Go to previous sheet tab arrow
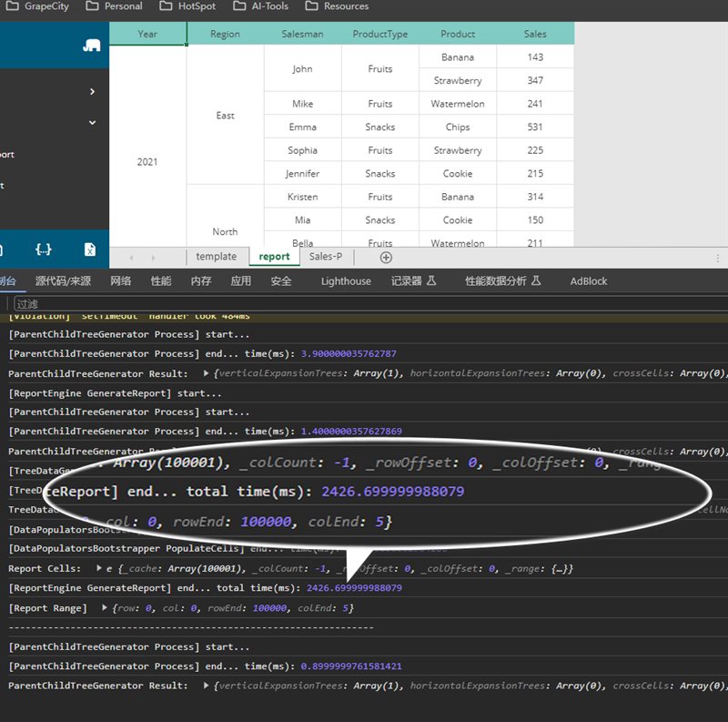The image size is (728, 722). click(x=131, y=258)
